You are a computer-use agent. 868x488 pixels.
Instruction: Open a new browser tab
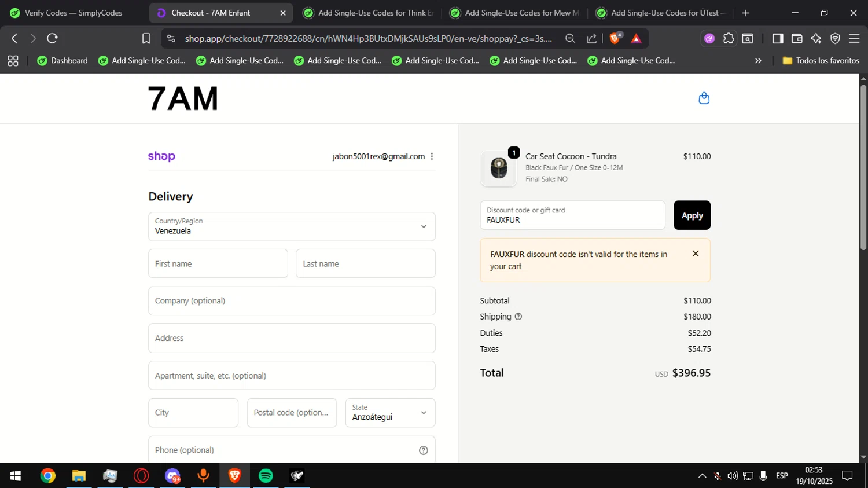[745, 13]
